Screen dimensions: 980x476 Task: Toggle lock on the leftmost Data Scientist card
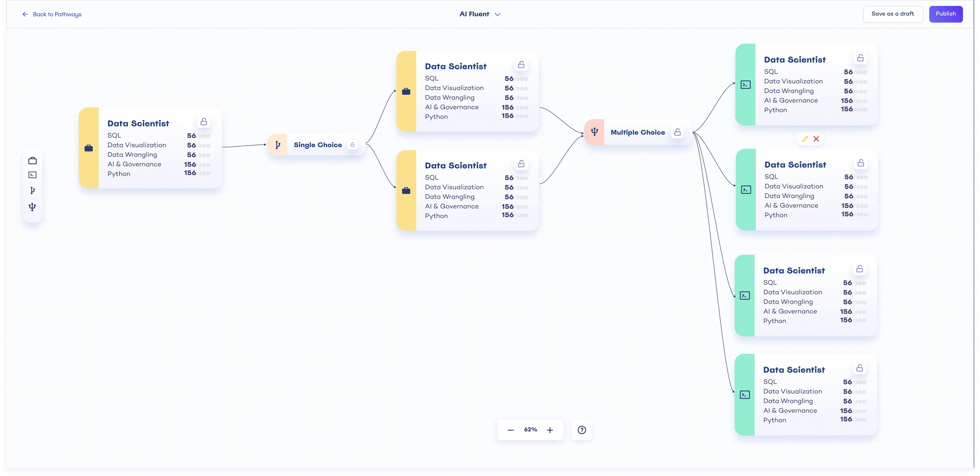[204, 122]
